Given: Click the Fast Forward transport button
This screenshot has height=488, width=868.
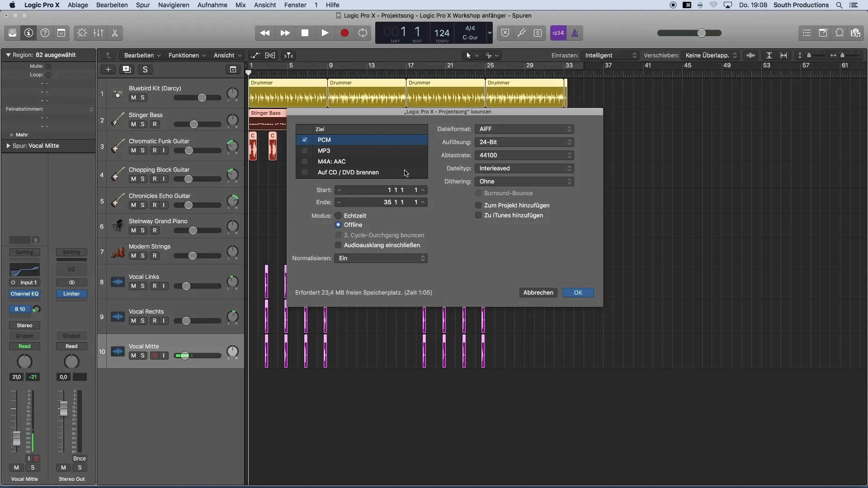Looking at the screenshot, I should pos(285,33).
